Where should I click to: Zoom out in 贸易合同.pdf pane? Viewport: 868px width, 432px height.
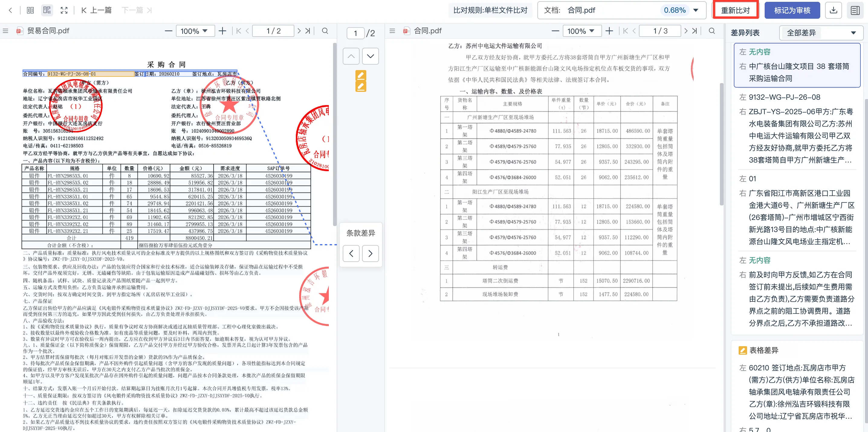(168, 31)
